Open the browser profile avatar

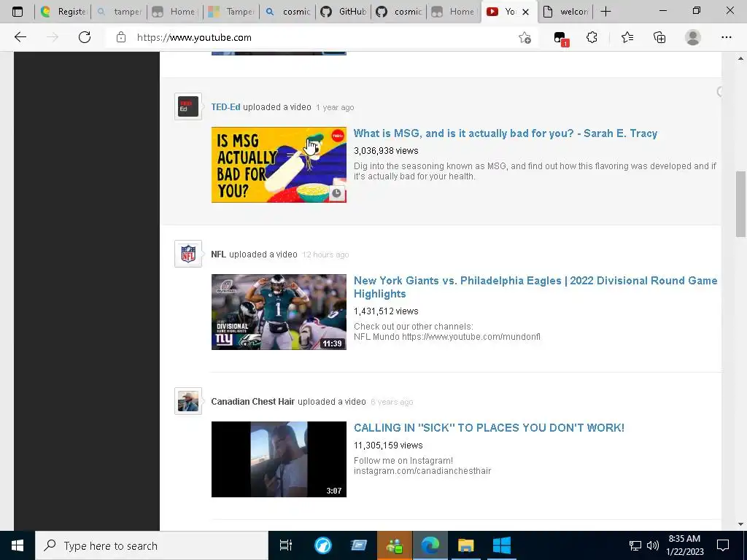pos(693,37)
